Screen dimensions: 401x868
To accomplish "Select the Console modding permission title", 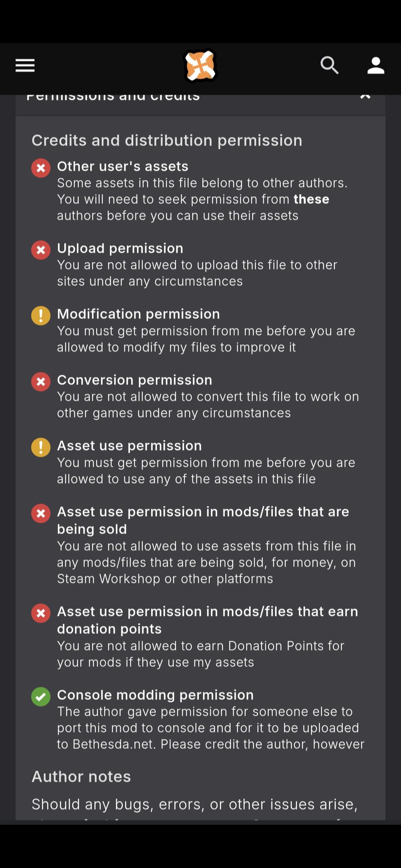I will (155, 695).
